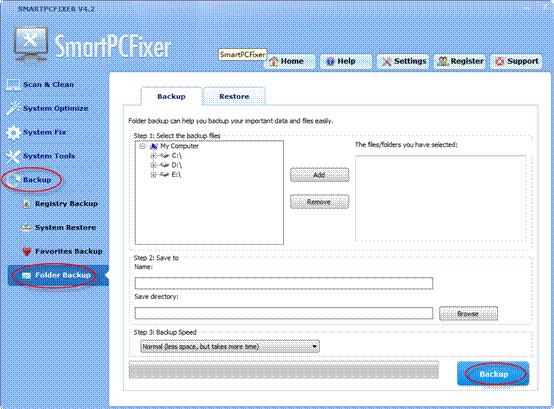Open System Tools via crossed-tools icon
This screenshot has height=409, width=554.
pos(13,156)
